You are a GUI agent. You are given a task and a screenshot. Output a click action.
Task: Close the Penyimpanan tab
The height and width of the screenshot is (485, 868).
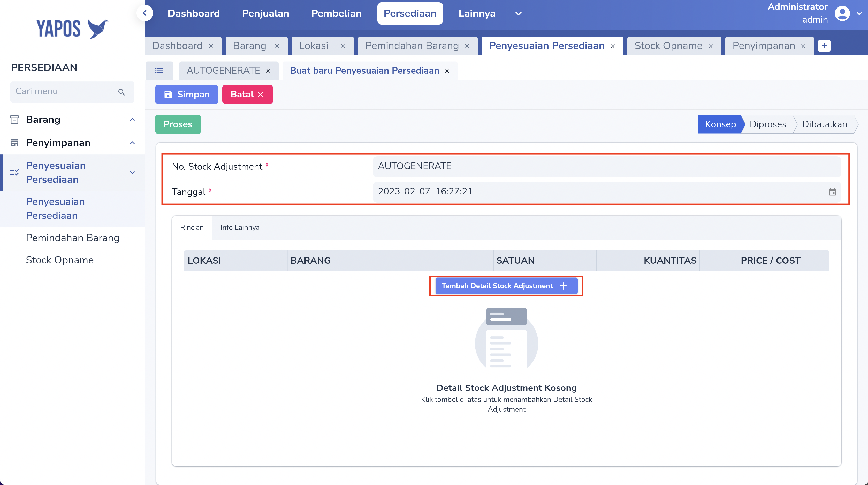[x=803, y=46]
